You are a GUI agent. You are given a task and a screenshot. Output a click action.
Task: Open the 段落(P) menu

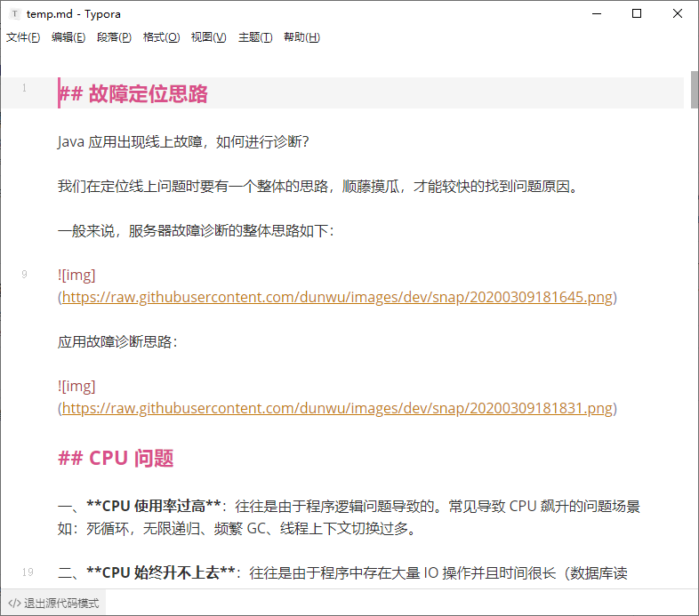pyautogui.click(x=114, y=37)
